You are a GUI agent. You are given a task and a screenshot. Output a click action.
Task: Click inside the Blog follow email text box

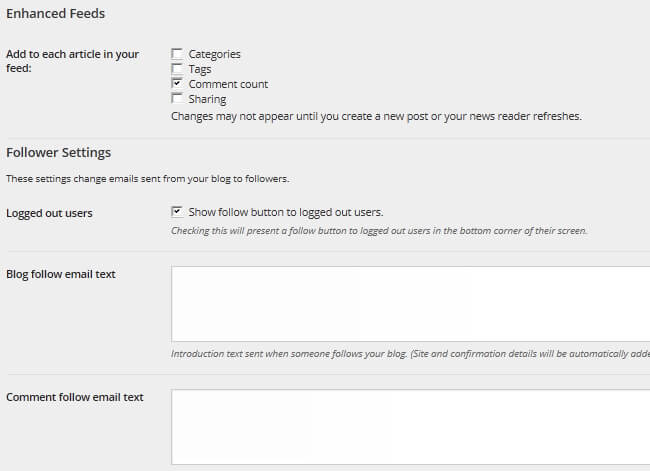coord(410,304)
